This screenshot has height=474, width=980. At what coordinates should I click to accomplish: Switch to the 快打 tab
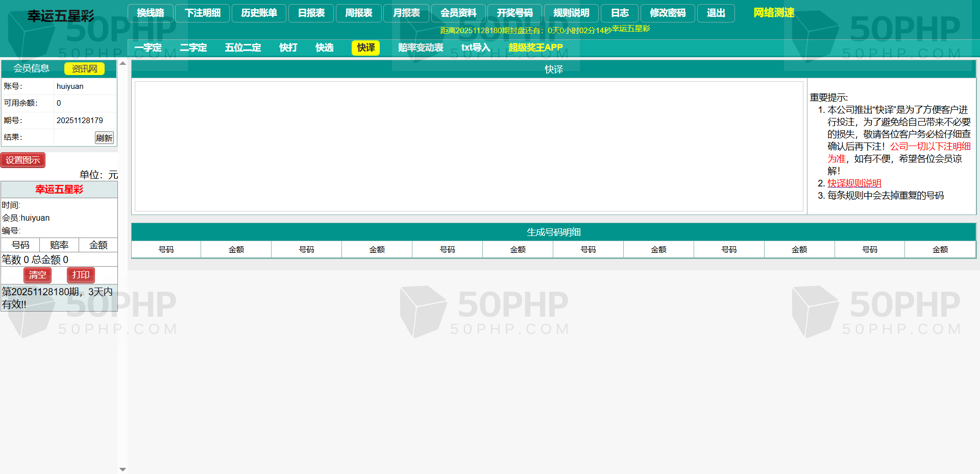coord(288,48)
